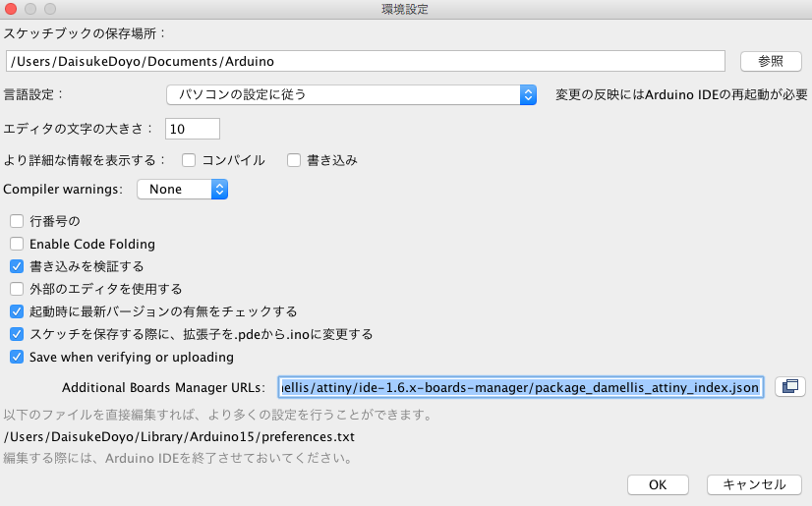Confirm settings with the OK button
This screenshot has height=506, width=812.
658,484
